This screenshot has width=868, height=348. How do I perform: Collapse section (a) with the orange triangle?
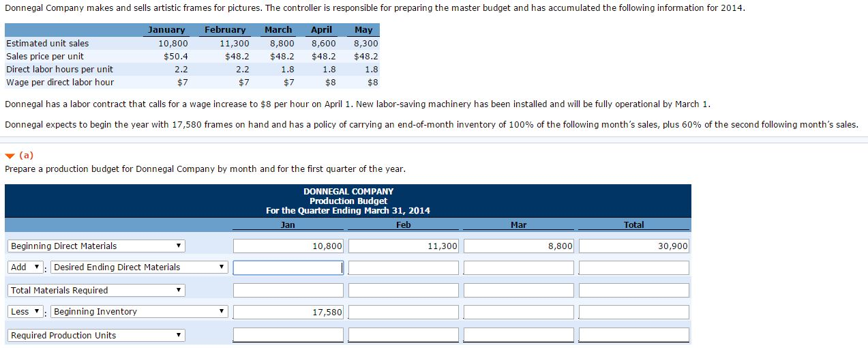click(x=8, y=156)
